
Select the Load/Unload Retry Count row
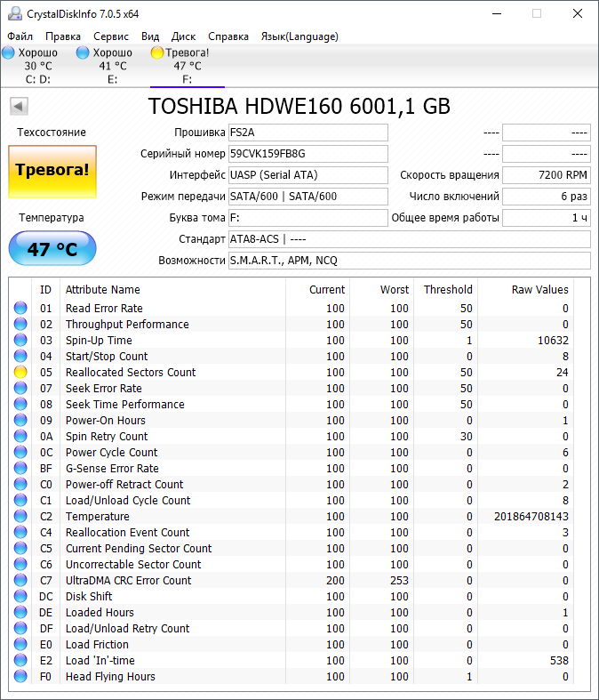coord(292,628)
